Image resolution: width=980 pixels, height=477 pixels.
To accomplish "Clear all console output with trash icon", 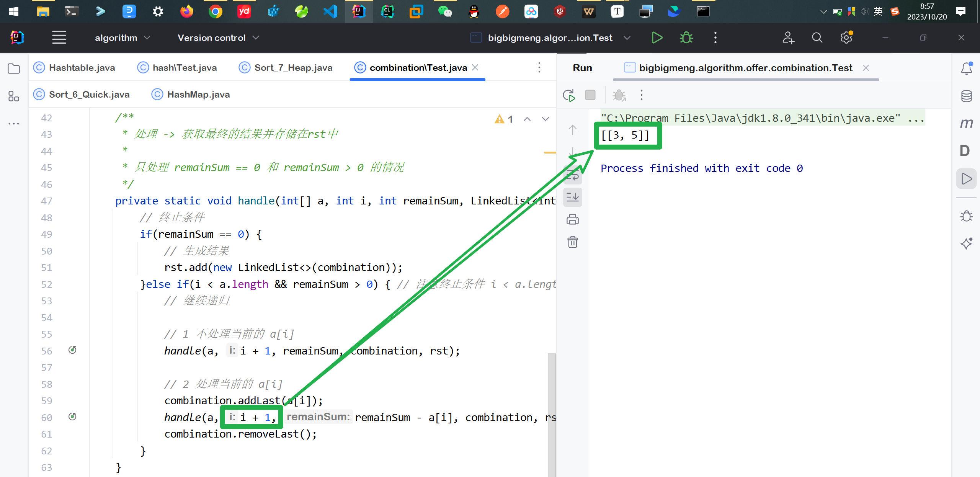I will click(573, 242).
